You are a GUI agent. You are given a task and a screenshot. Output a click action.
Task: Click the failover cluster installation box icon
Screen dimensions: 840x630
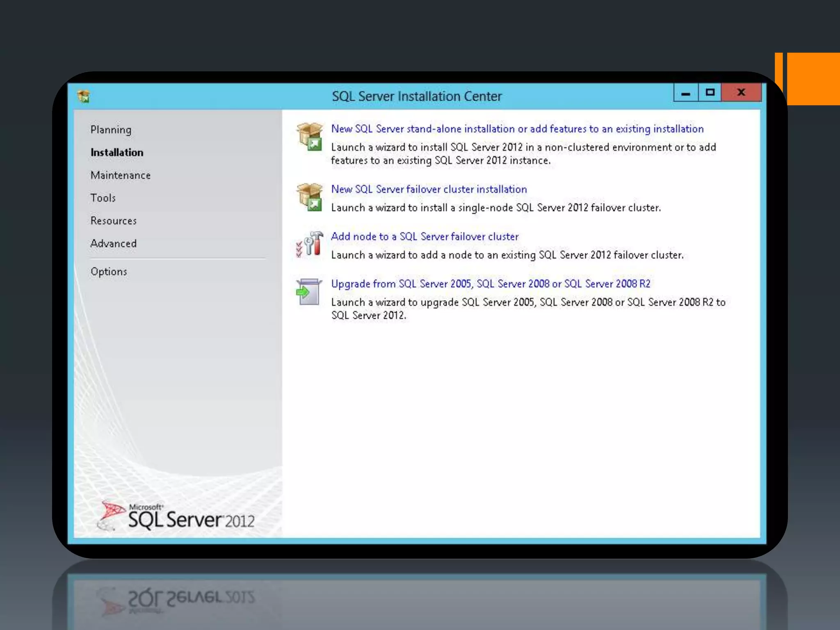coord(310,197)
